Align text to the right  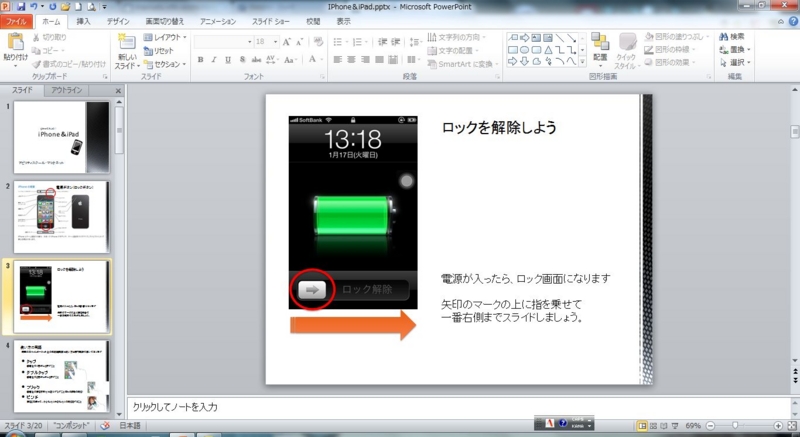tap(365, 60)
